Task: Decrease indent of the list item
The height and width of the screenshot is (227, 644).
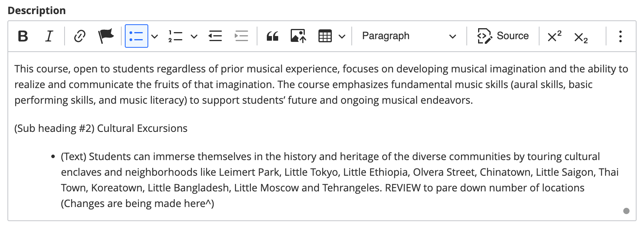Action: click(215, 36)
